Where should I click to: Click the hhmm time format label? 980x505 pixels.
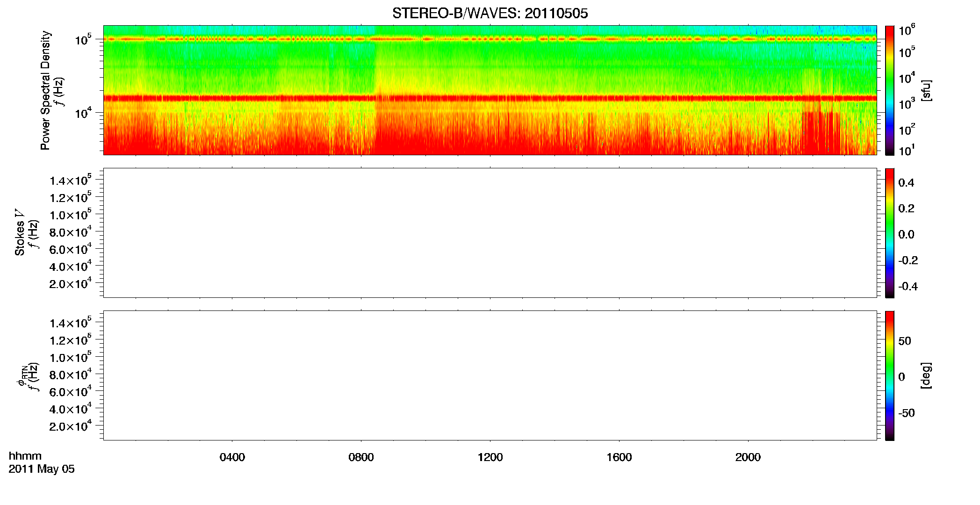(25, 456)
